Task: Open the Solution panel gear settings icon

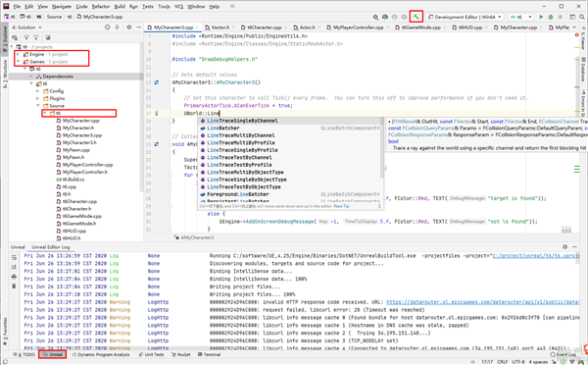Action: tap(129, 27)
